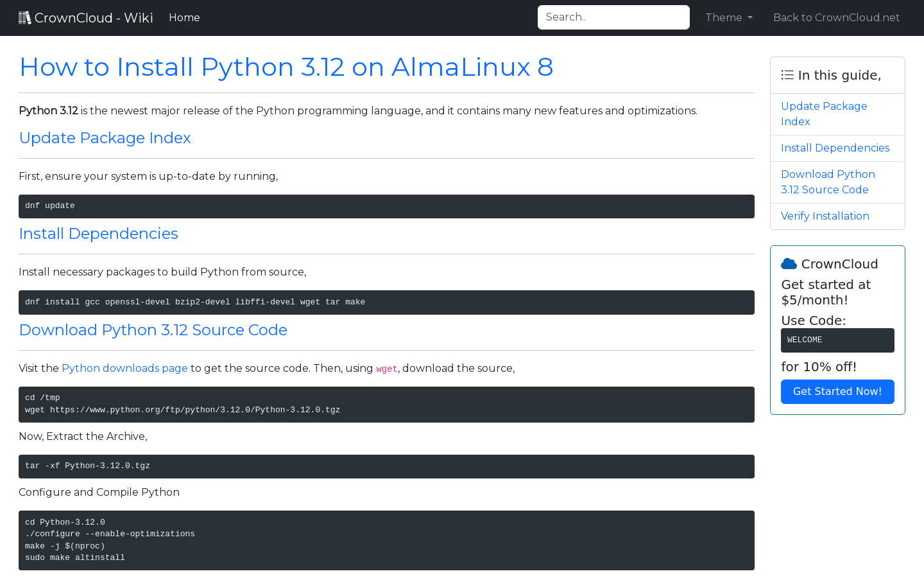Click the "dnf update" code block
Image resolution: width=924 pixels, height=578 pixels.
(x=386, y=206)
